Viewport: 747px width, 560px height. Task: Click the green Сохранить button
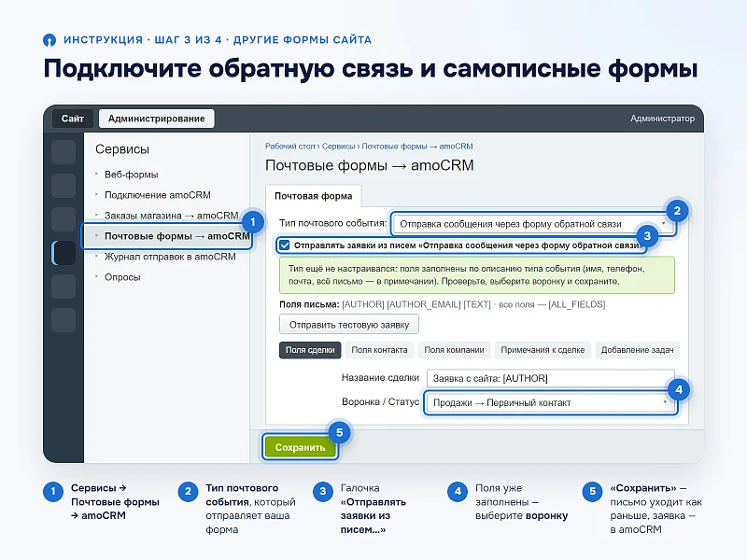click(x=300, y=447)
